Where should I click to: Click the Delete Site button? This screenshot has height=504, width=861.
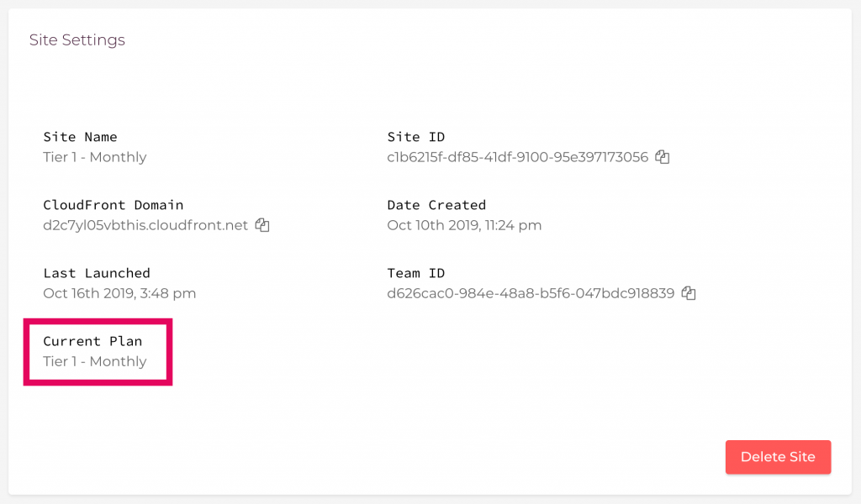[778, 457]
